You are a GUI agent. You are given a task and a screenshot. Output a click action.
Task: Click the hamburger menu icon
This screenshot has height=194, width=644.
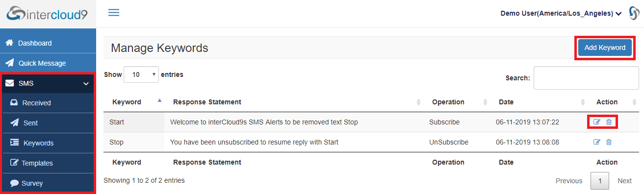pos(114,13)
